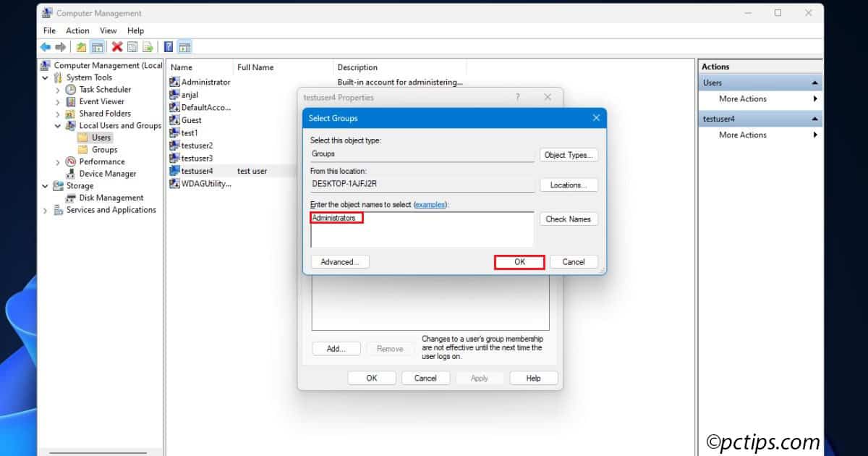Expand the Event Viewer node
The height and width of the screenshot is (456, 868).
pyautogui.click(x=58, y=101)
